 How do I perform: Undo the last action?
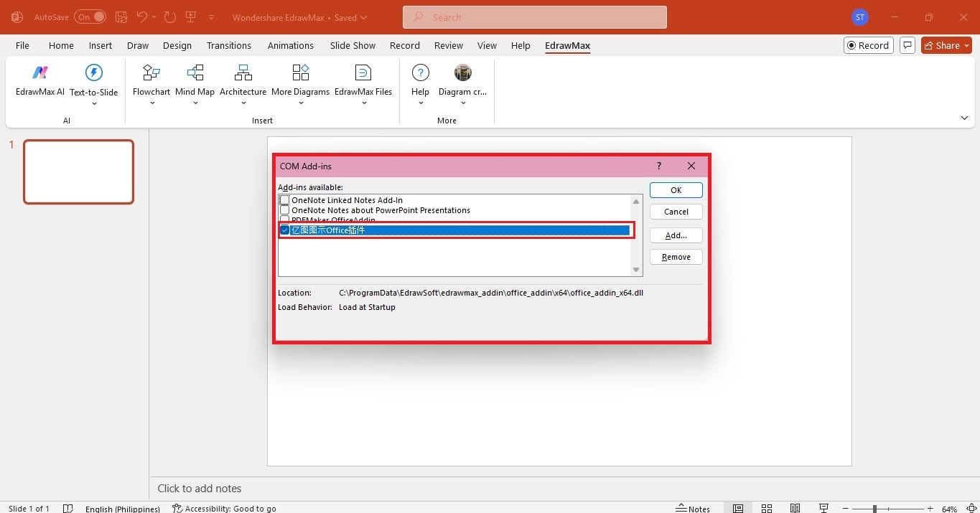[x=142, y=17]
